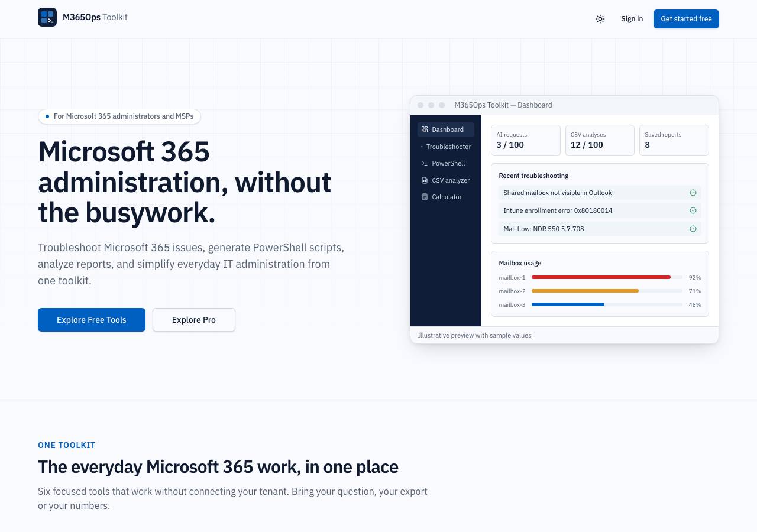
Task: Click the Explore Pro button
Action: tap(194, 320)
